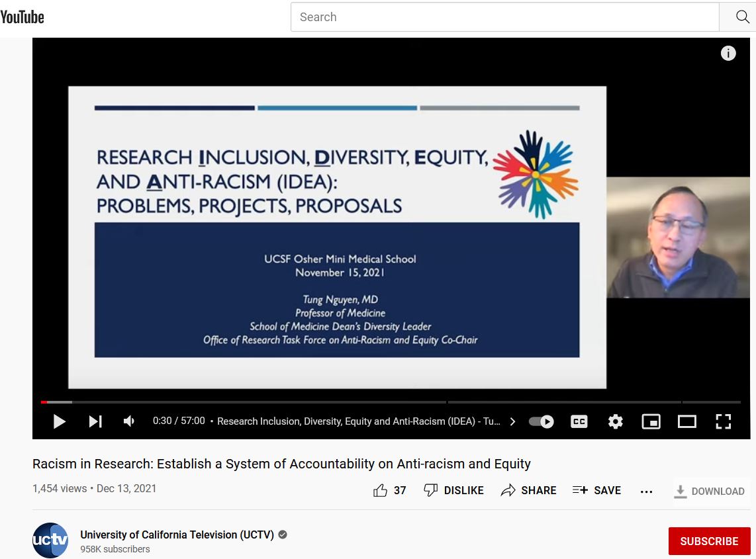
Task: Click the search magnifier button
Action: (x=742, y=17)
